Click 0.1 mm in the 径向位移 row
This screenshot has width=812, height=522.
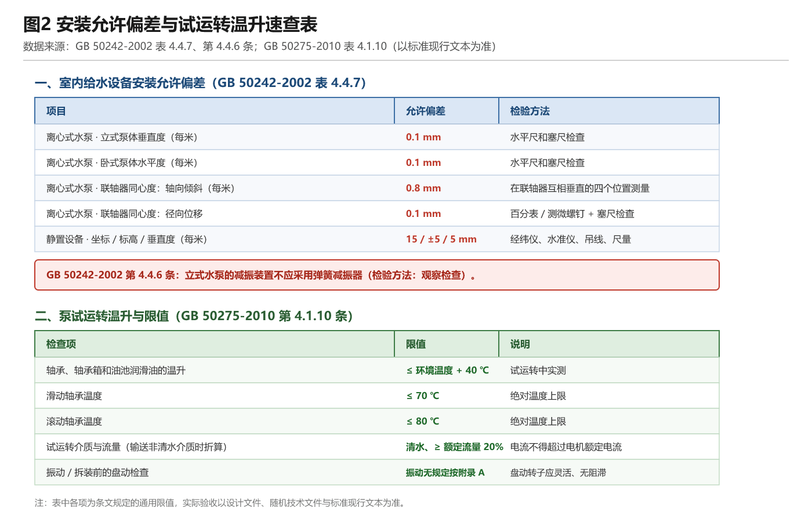point(423,214)
